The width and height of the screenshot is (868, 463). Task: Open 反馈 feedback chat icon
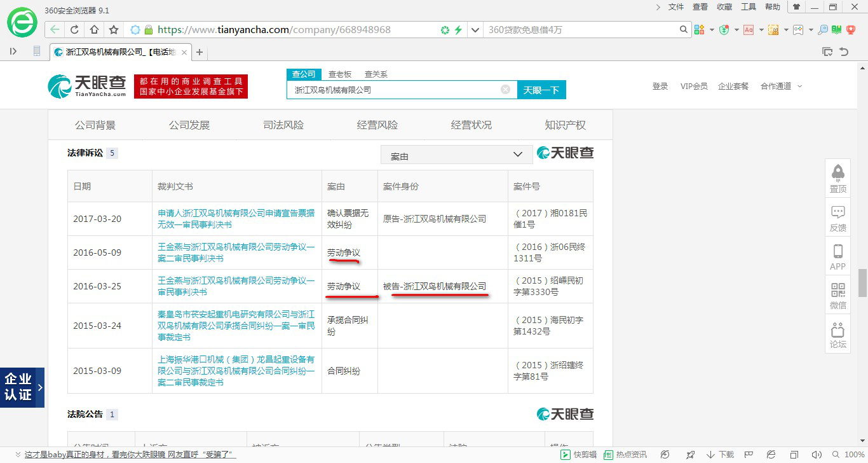pyautogui.click(x=837, y=217)
